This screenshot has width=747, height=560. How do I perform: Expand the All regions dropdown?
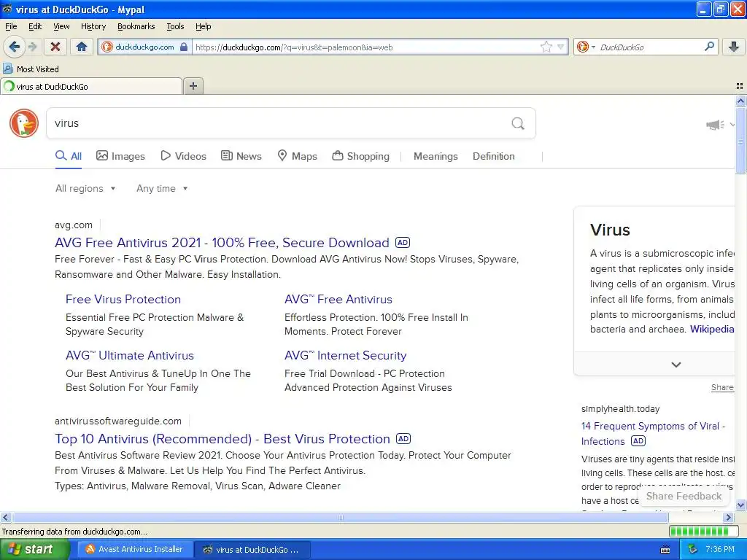point(85,189)
